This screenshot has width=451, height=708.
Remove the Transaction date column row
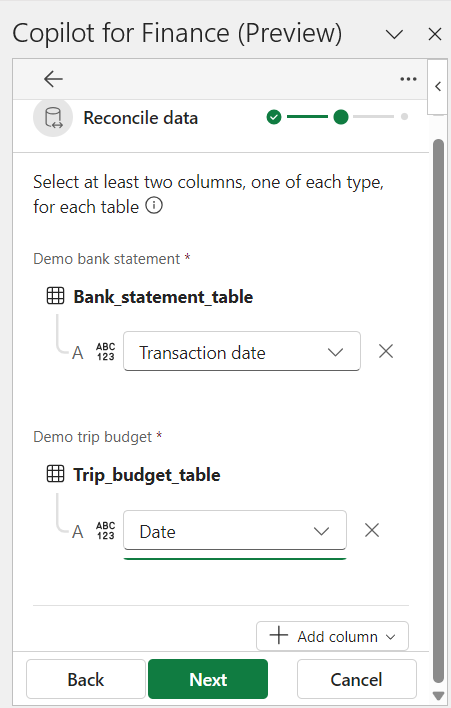pyautogui.click(x=386, y=351)
